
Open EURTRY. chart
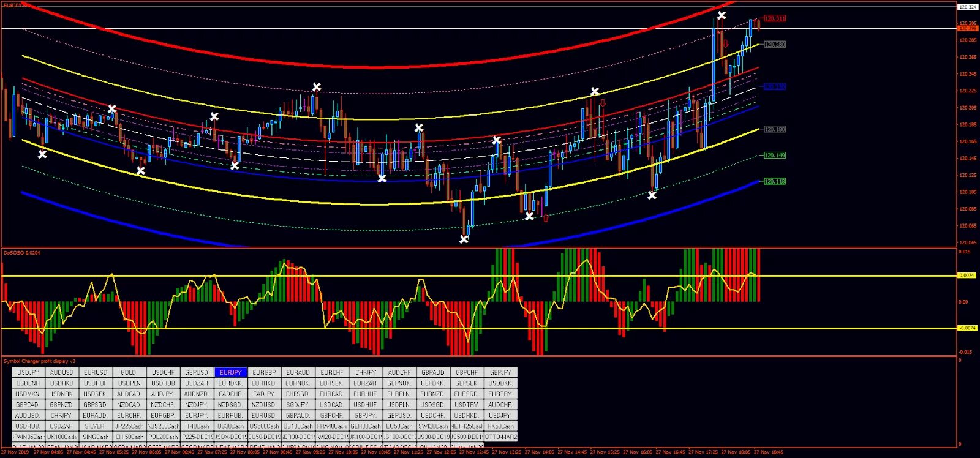click(x=500, y=394)
